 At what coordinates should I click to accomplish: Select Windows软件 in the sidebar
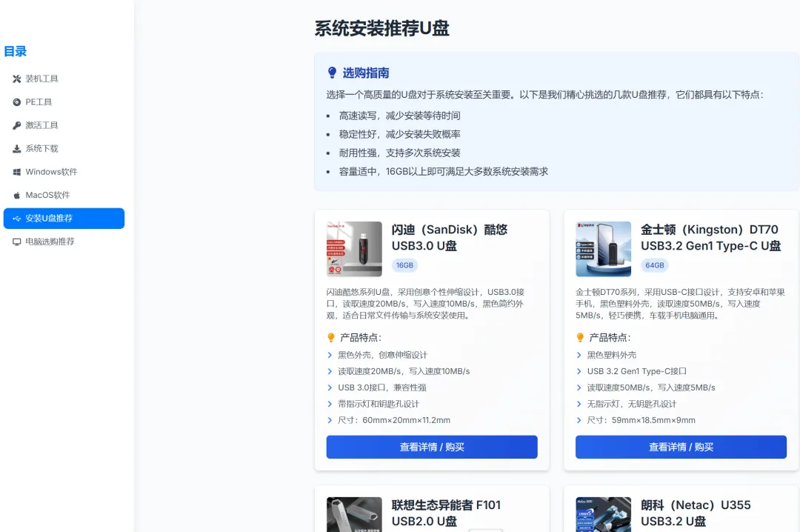64,172
